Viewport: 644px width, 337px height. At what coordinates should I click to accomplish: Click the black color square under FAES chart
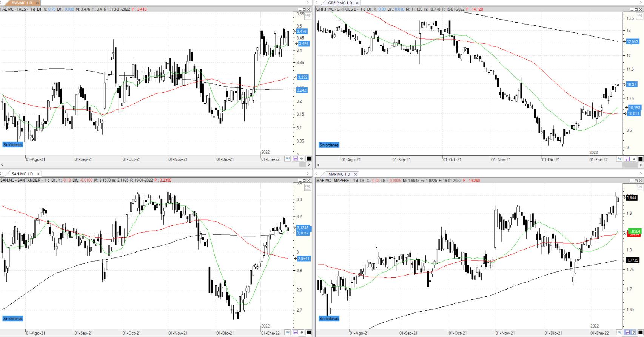tap(308, 159)
